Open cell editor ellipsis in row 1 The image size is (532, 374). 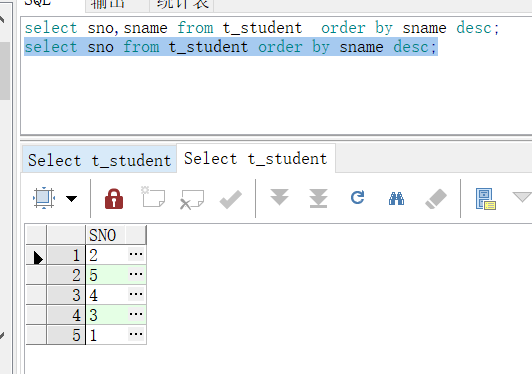pyautogui.click(x=136, y=254)
